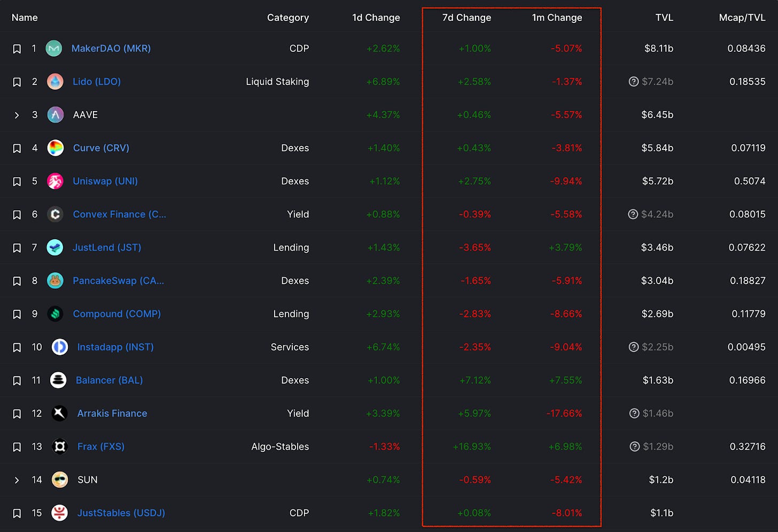The width and height of the screenshot is (778, 532).
Task: Bookmark the Balancer (BAL) row
Action: pos(17,381)
